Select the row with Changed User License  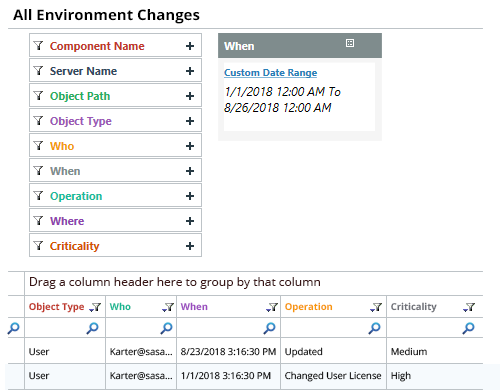(x=245, y=376)
